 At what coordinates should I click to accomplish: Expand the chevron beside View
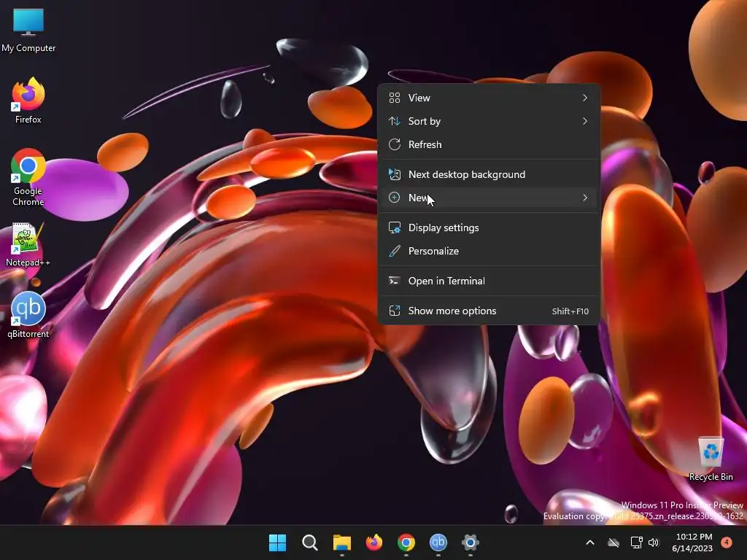pos(585,98)
